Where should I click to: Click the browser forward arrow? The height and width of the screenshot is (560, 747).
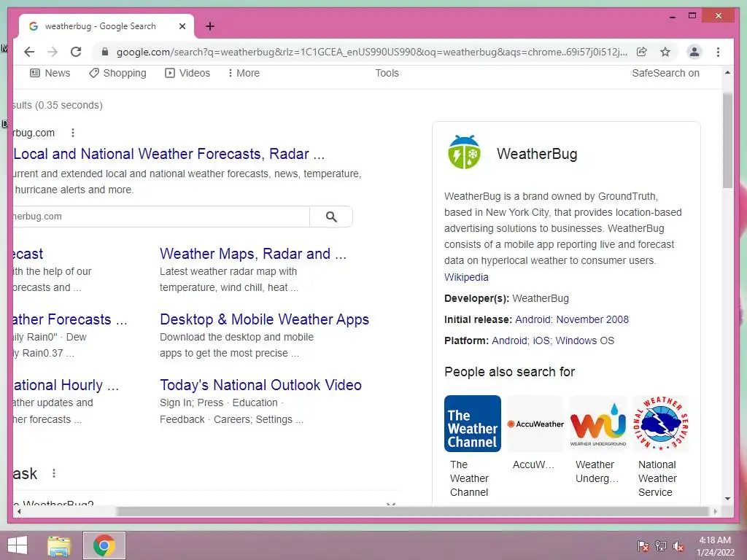point(53,52)
